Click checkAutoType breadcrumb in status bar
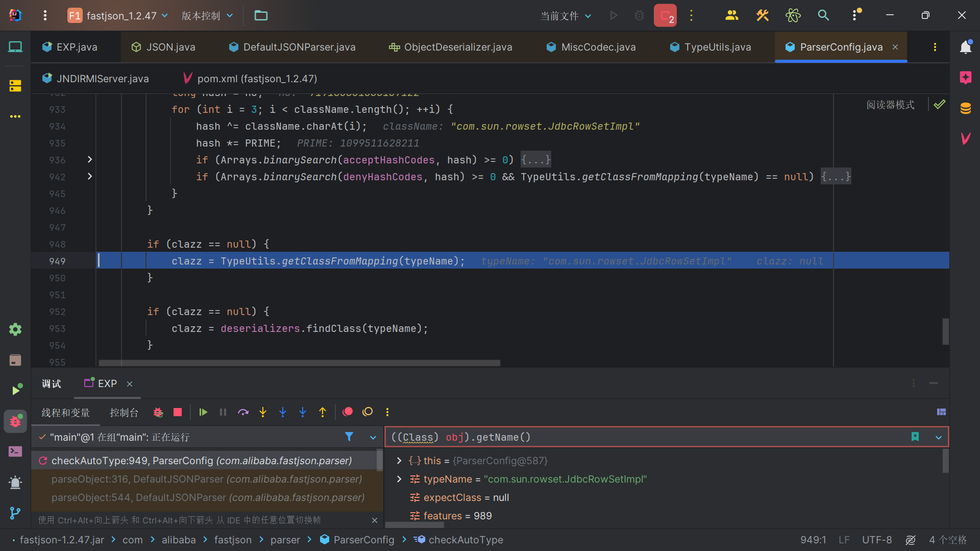The width and height of the screenshot is (980, 551). [458, 540]
